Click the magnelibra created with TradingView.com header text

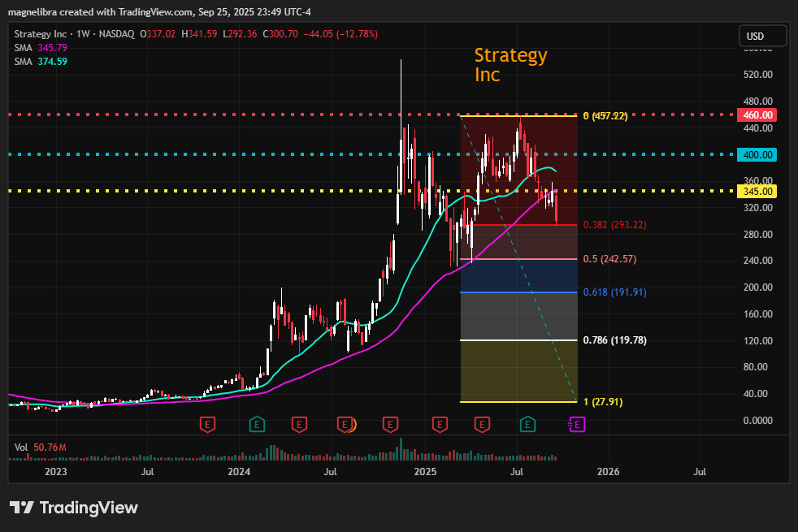click(159, 11)
